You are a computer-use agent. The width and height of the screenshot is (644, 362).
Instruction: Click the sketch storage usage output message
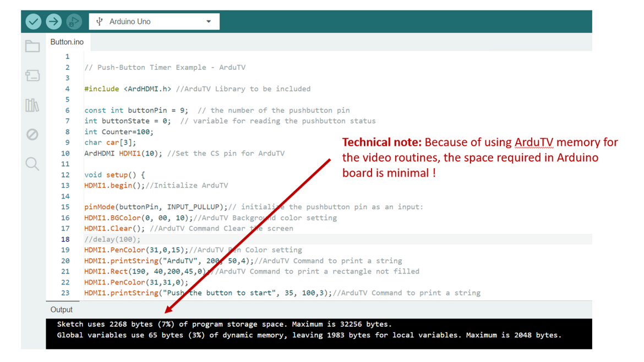[x=225, y=324]
